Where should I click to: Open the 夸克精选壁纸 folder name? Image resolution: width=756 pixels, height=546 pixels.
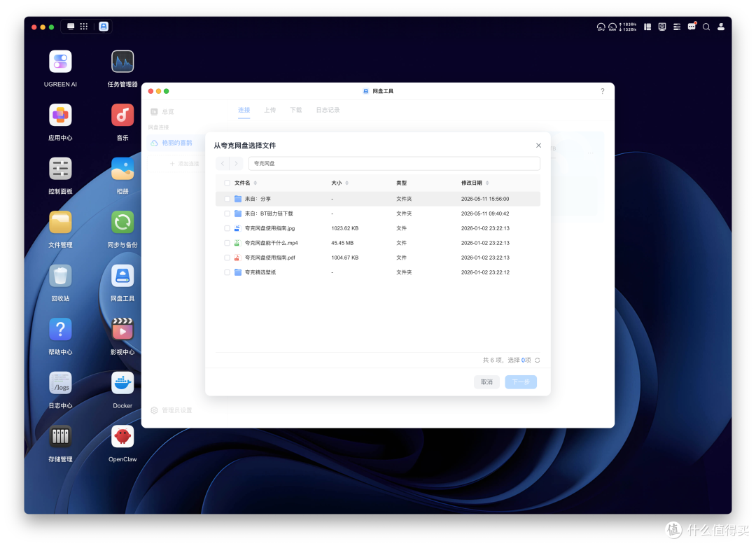point(260,272)
